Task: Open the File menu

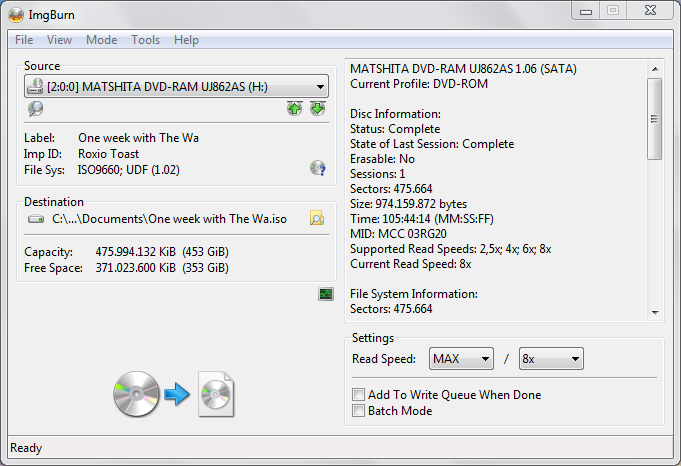Action: tap(24, 40)
